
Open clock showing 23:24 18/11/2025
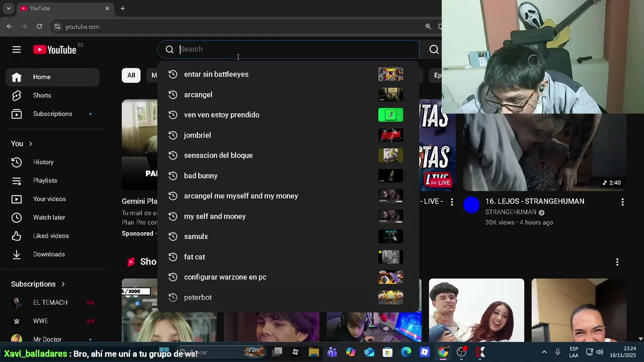pos(623,352)
